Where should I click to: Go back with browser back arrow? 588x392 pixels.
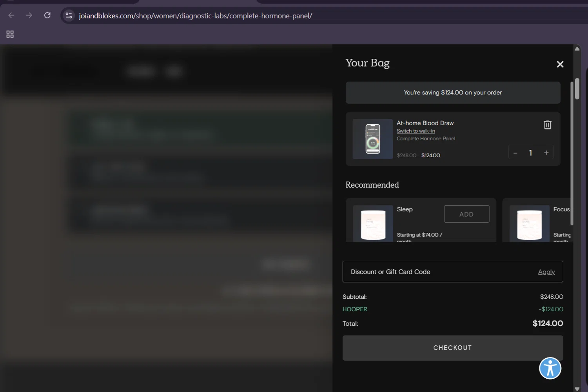pyautogui.click(x=11, y=15)
